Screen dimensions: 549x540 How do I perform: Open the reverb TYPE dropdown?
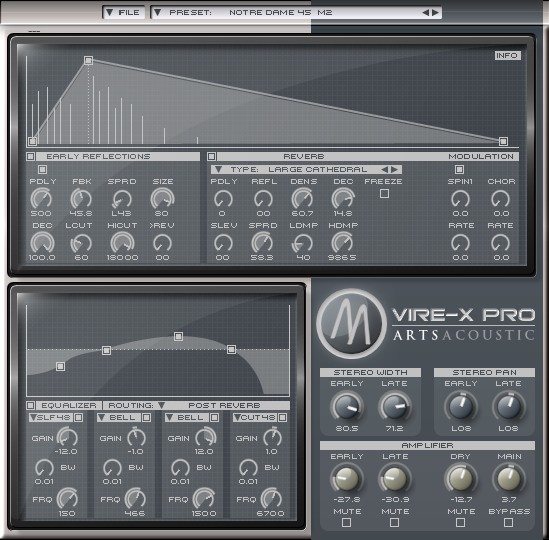218,169
